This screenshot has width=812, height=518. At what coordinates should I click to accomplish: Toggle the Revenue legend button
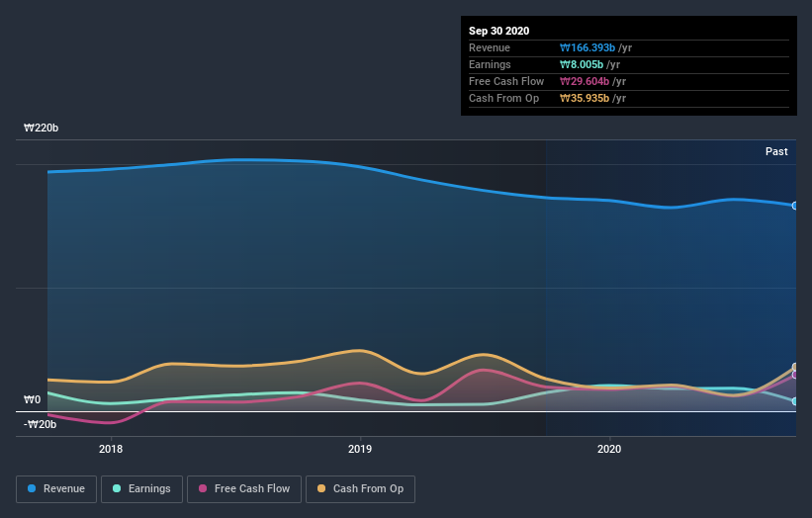point(56,489)
